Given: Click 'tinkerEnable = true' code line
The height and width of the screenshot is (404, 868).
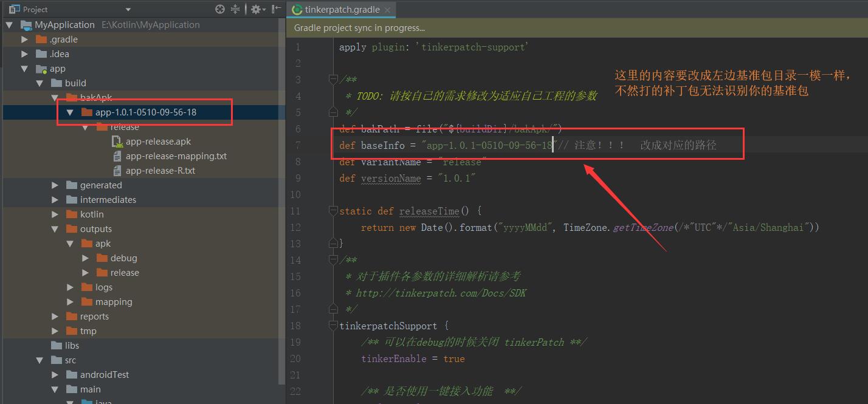Looking at the screenshot, I should pos(413,358).
